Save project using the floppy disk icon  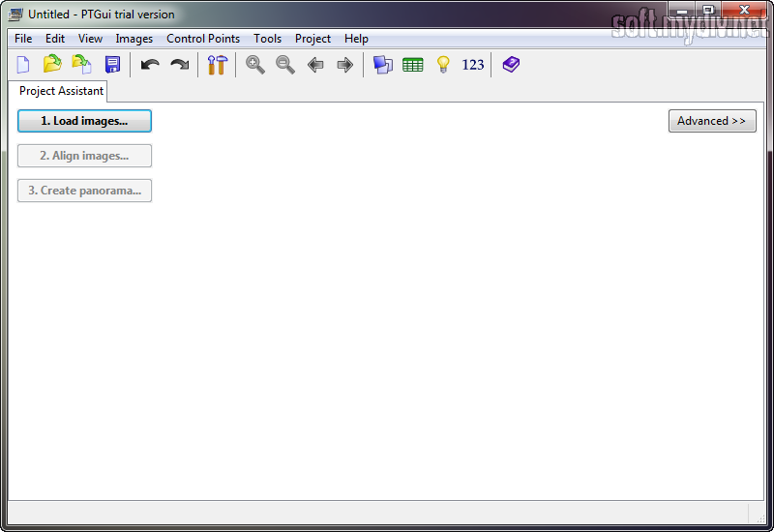[x=112, y=65]
